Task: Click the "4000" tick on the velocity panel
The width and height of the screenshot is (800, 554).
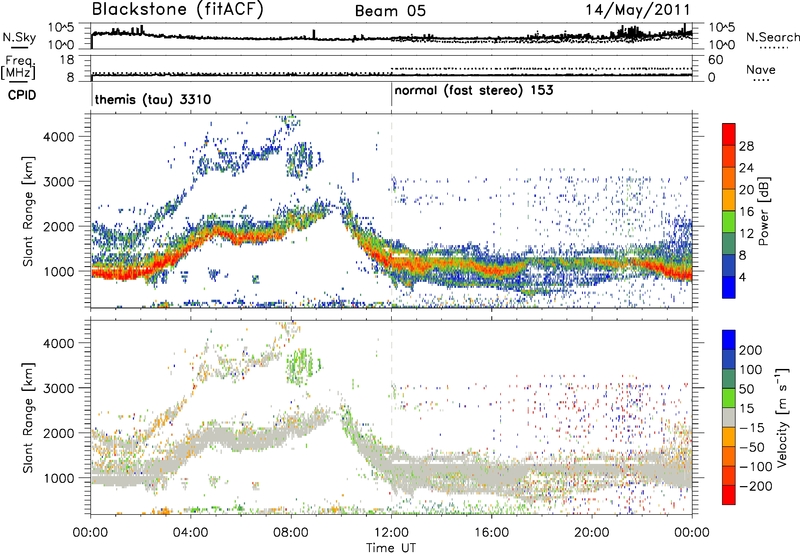Action: tap(58, 343)
